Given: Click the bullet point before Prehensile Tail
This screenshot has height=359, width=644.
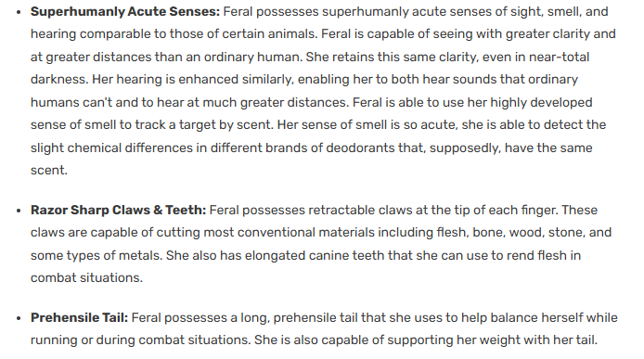Looking at the screenshot, I should (x=19, y=318).
